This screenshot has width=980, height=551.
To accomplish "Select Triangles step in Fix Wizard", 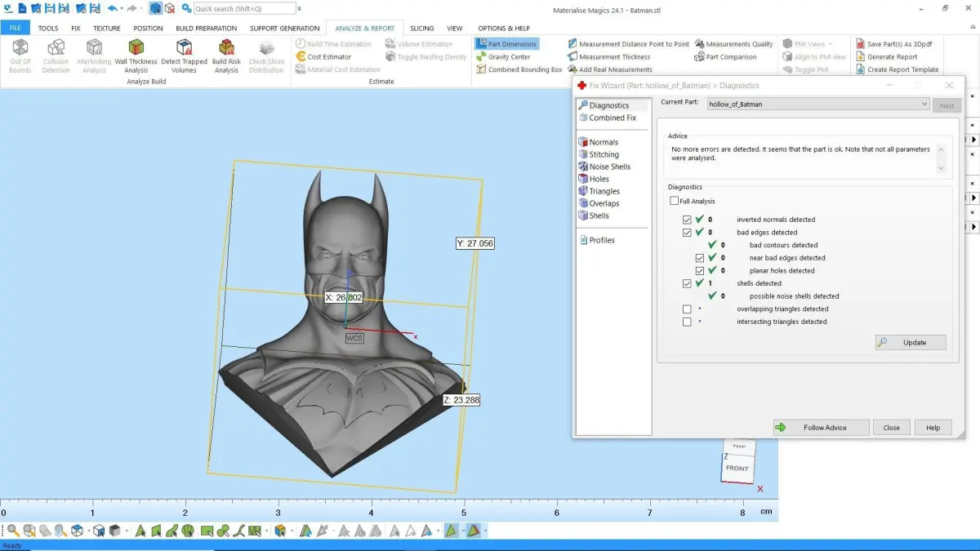I will (x=598, y=191).
